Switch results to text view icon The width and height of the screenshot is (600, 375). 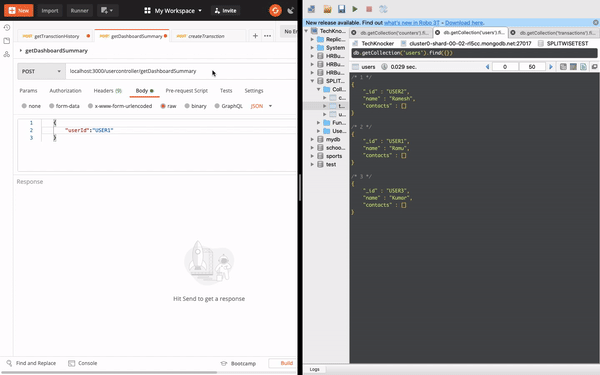[x=583, y=67]
